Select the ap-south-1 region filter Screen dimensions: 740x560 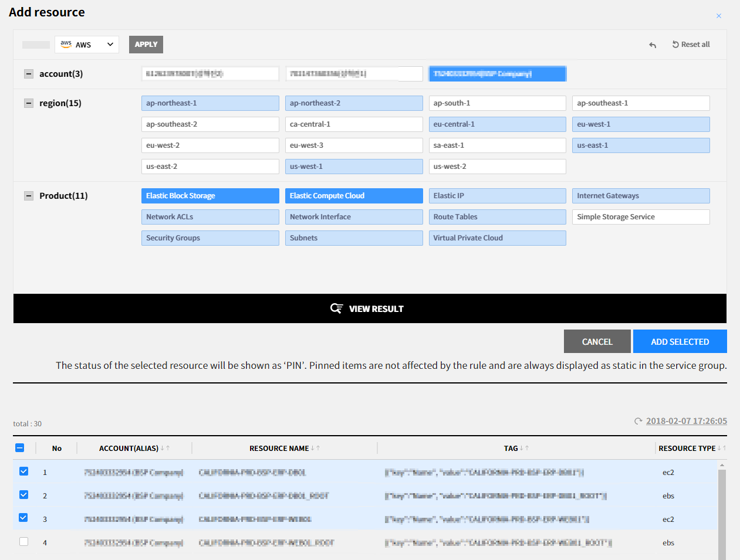pos(497,103)
